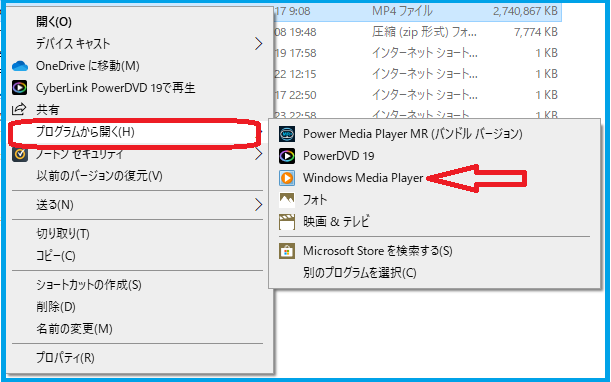This screenshot has height=382, width=611.
Task: Click the 圧縮 (zip 形式) type cell
Action: [424, 32]
